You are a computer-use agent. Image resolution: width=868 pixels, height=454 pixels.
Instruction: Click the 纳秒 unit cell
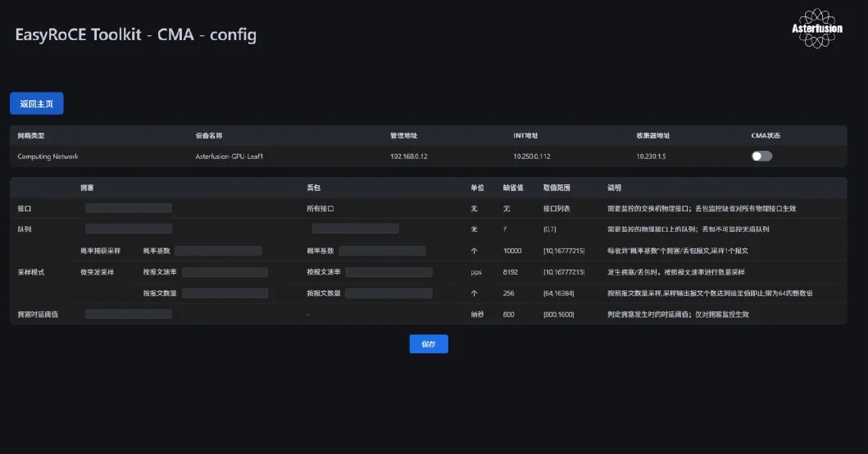(477, 314)
